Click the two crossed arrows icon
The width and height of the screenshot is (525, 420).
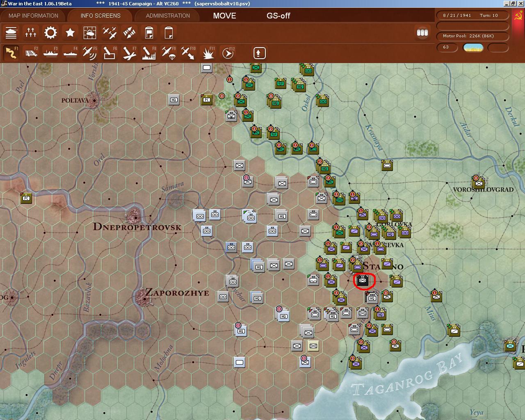pyautogui.click(x=129, y=33)
